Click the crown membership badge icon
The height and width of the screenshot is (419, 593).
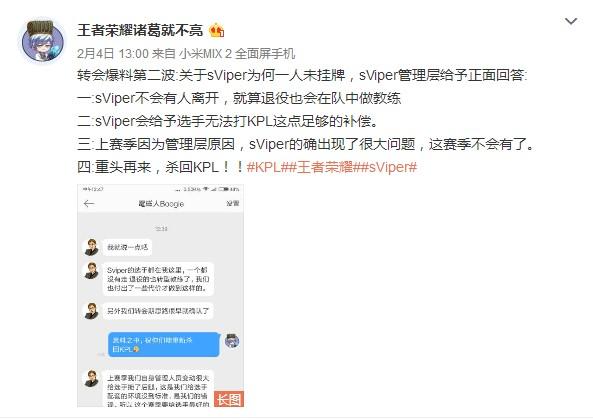pyautogui.click(x=217, y=30)
